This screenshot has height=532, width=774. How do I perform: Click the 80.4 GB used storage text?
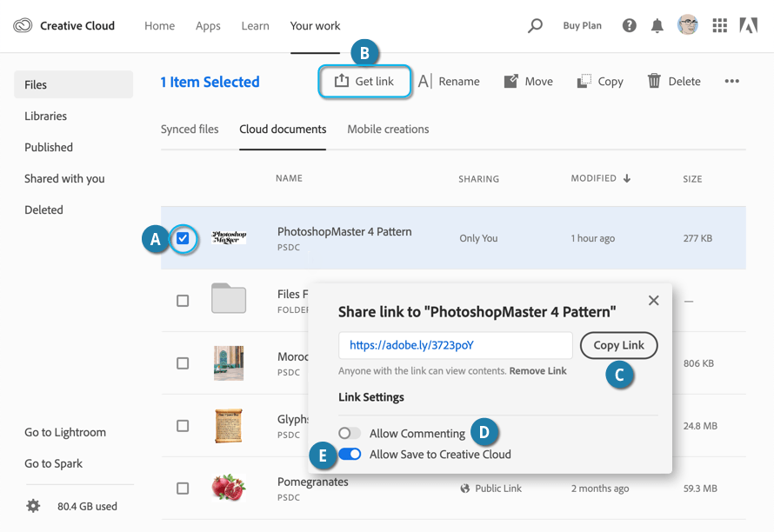coord(87,506)
